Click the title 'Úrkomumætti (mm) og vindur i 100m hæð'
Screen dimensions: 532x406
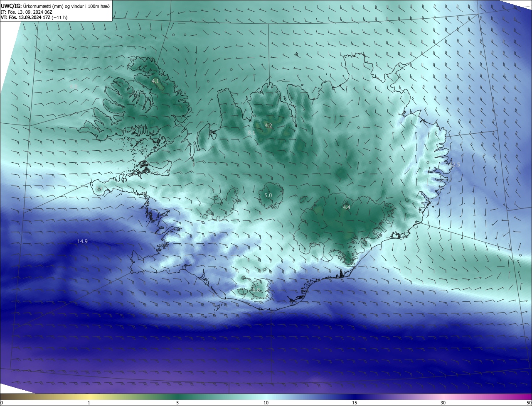point(66,6)
